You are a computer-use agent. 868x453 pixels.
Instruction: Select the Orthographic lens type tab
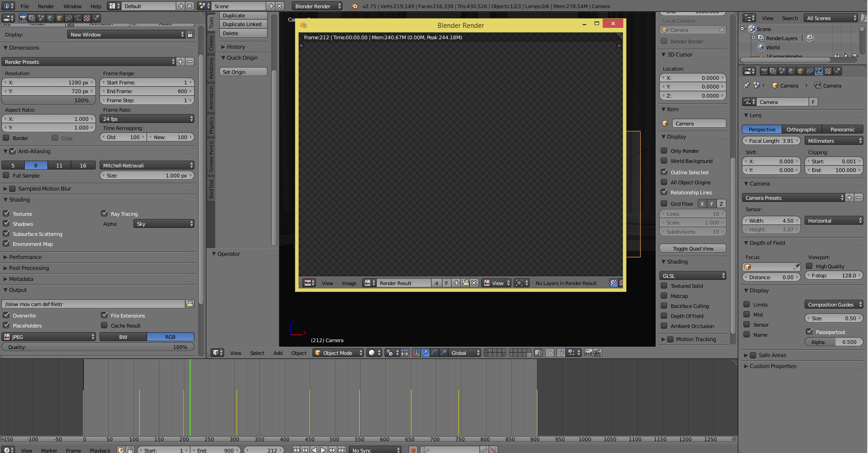tap(801, 129)
